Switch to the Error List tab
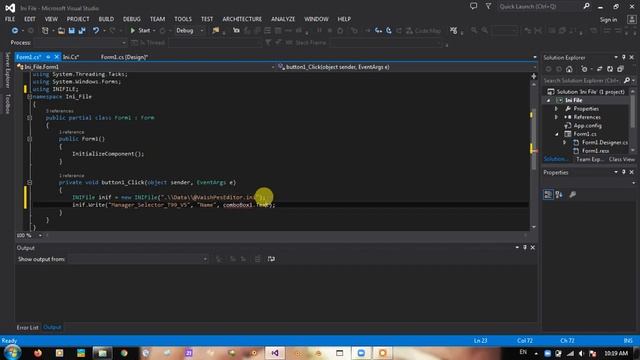 pos(27,327)
